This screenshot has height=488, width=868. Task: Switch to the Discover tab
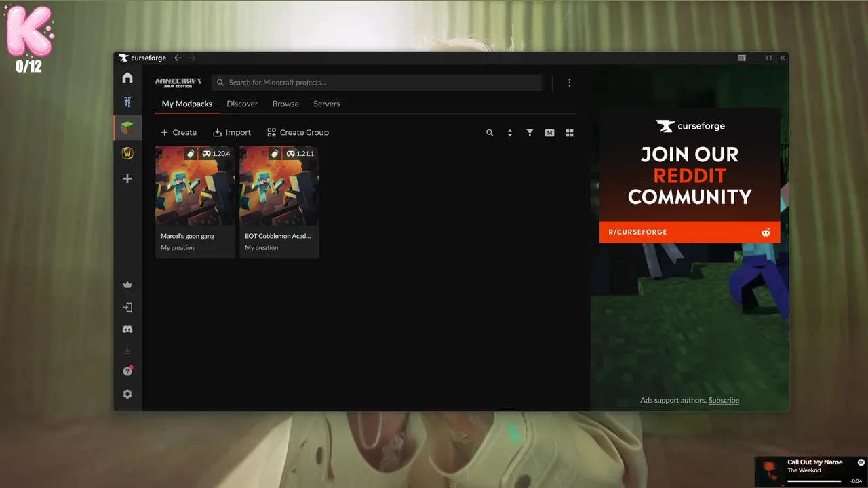242,104
